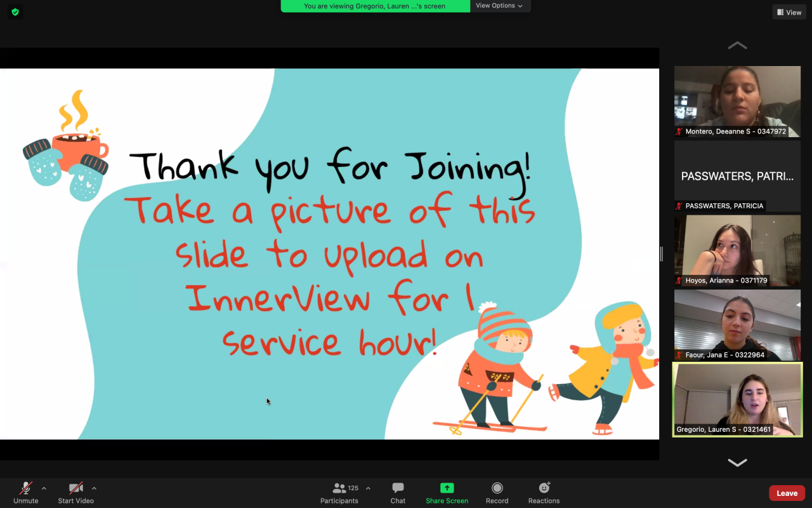
Task: Open audio options caret beside Unmute
Action: 44,488
